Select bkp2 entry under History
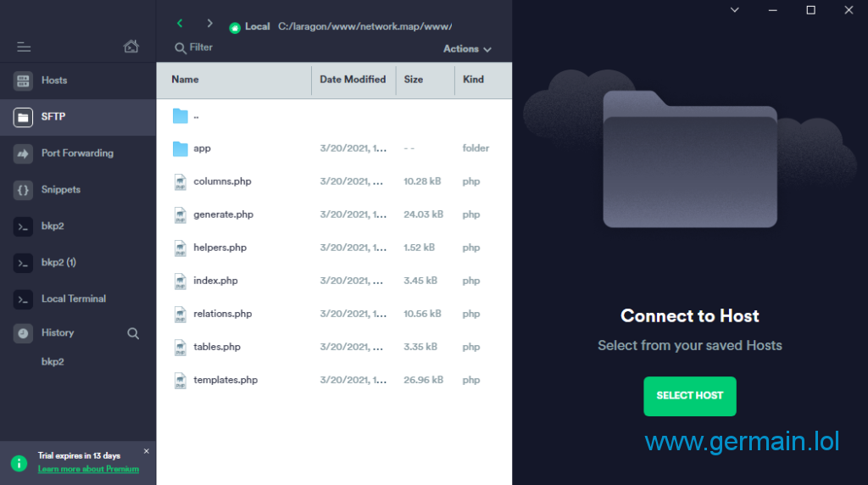 (x=53, y=362)
